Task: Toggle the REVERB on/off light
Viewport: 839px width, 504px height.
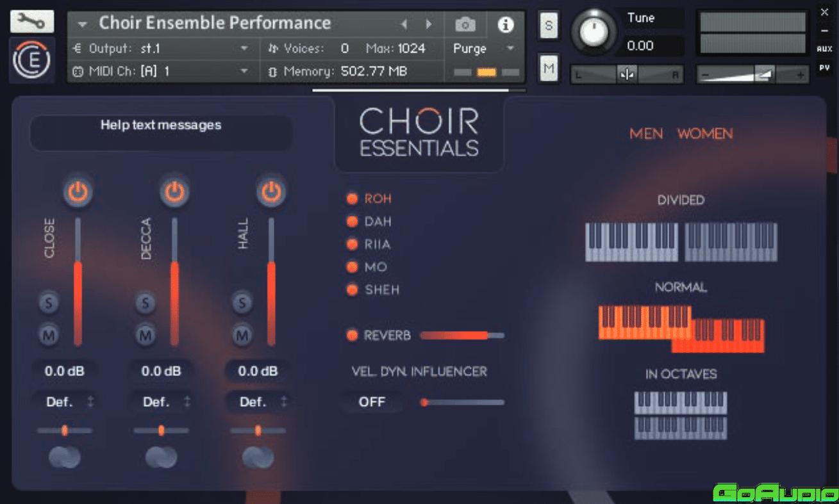Action: 352,335
